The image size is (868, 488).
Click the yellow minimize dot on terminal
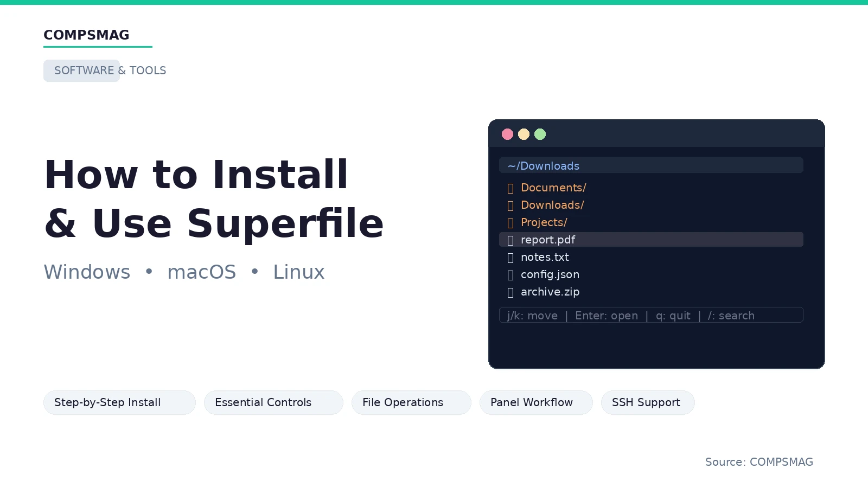pos(524,134)
